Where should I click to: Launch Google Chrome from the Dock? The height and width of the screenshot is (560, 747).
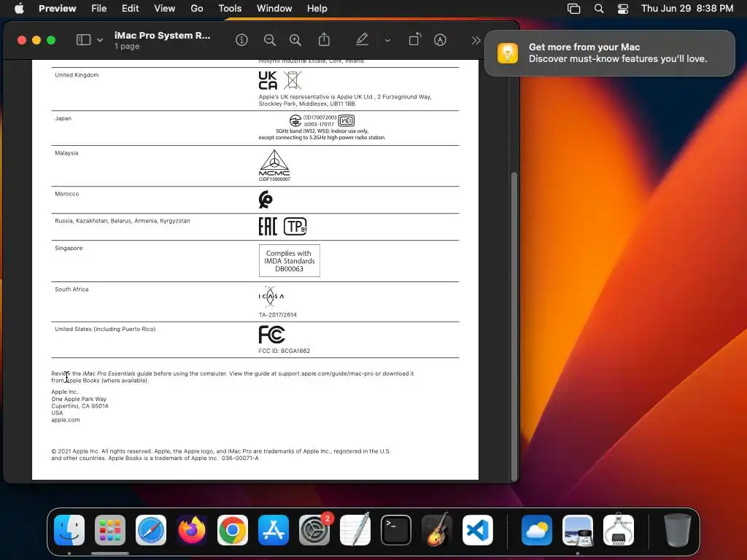[x=233, y=530]
